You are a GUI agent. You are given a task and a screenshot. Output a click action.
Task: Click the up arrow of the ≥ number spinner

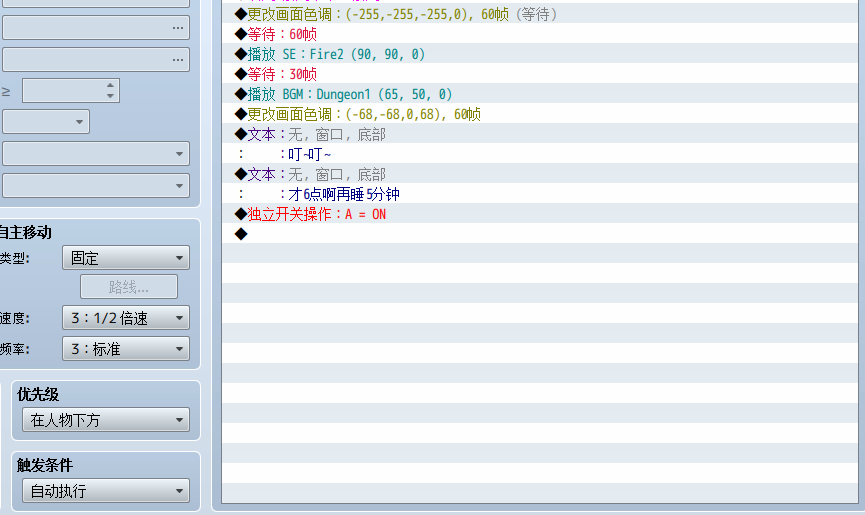click(x=110, y=85)
